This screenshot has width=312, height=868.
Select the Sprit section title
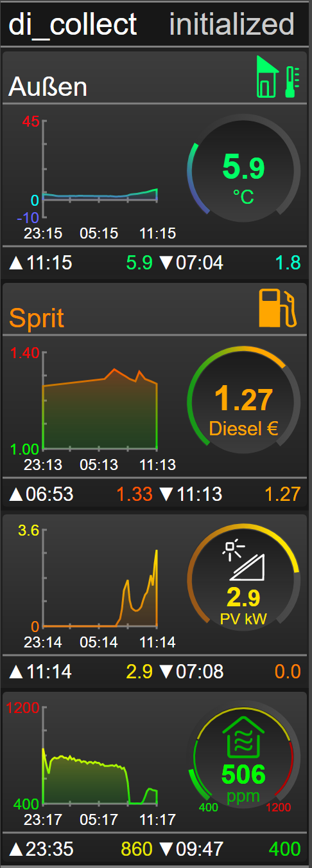(x=37, y=318)
